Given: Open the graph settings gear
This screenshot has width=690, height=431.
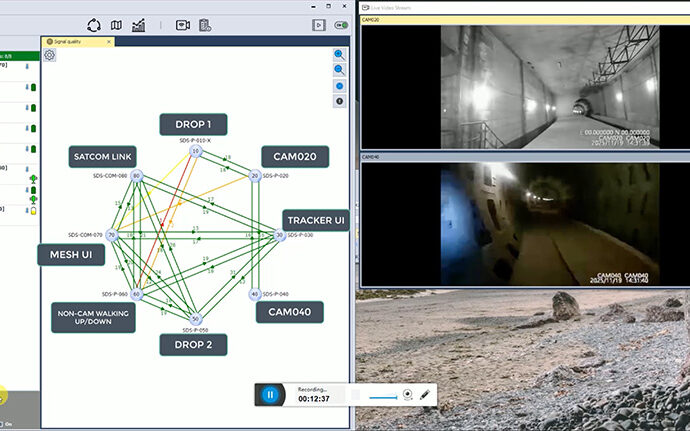Looking at the screenshot, I should click(x=50, y=55).
